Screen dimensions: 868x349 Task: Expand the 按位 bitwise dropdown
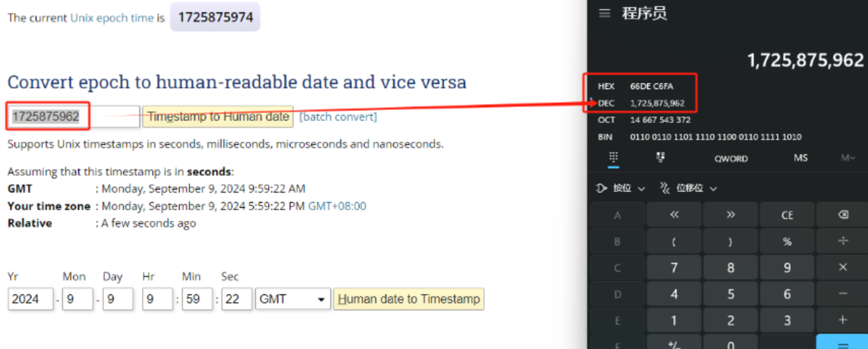tap(620, 188)
